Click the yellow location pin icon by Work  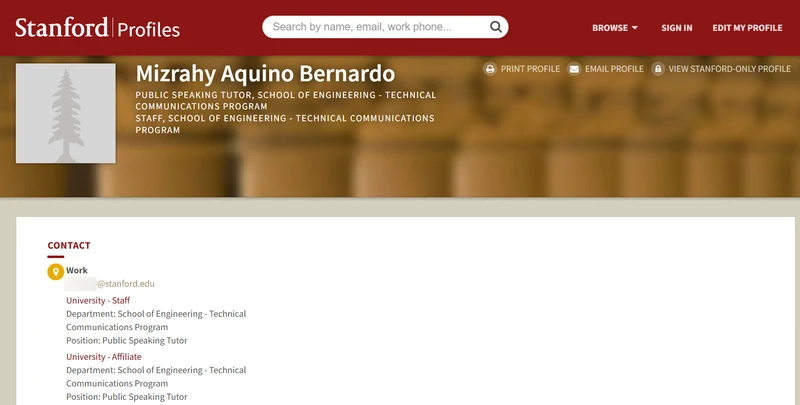[56, 272]
